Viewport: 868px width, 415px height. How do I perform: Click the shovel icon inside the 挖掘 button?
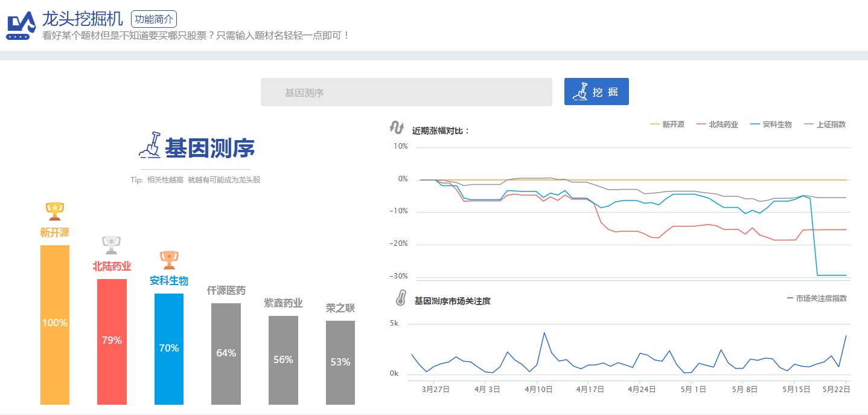[582, 91]
